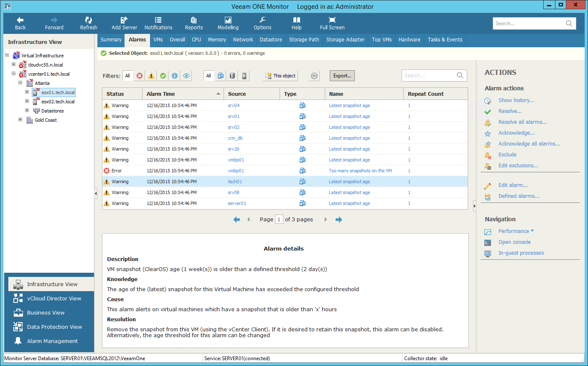Switch to the VMs tab
This screenshot has width=588, height=366.
pyautogui.click(x=158, y=40)
